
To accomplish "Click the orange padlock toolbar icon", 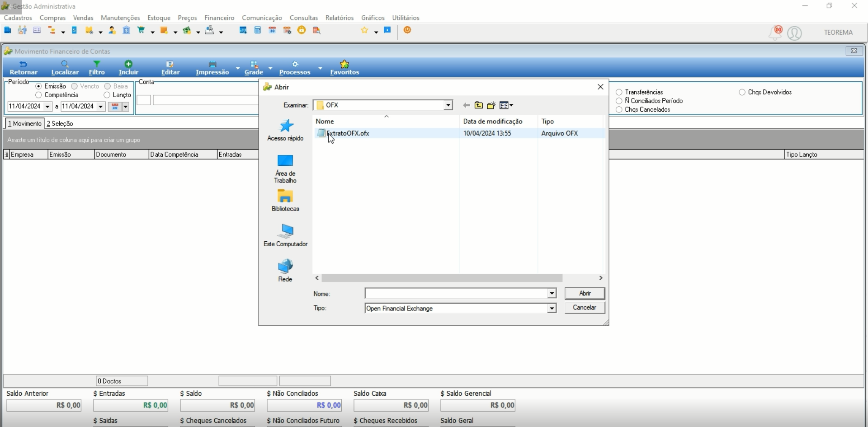I will [302, 30].
